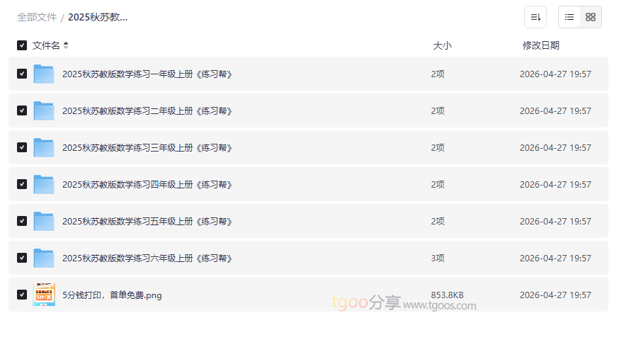
Task: Uncheck the 五年级上册 folder checkbox
Action: (22, 221)
